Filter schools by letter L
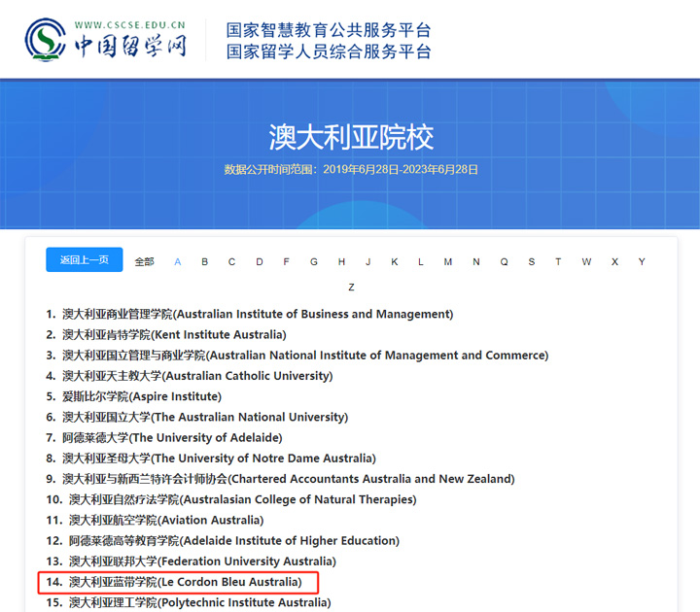The image size is (700, 612). click(x=421, y=262)
